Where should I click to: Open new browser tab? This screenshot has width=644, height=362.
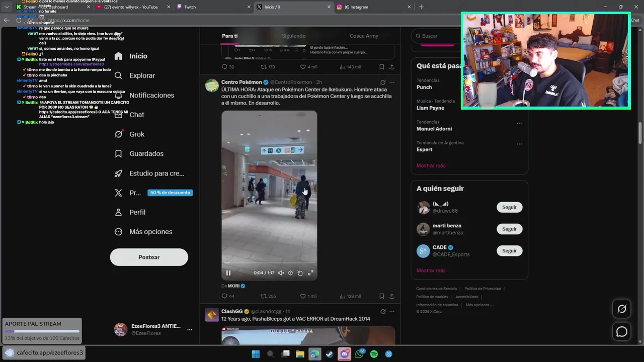click(421, 7)
